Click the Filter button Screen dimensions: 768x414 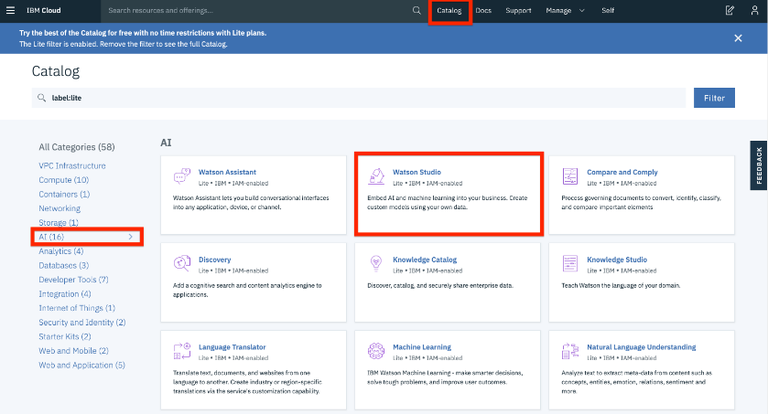pyautogui.click(x=714, y=98)
